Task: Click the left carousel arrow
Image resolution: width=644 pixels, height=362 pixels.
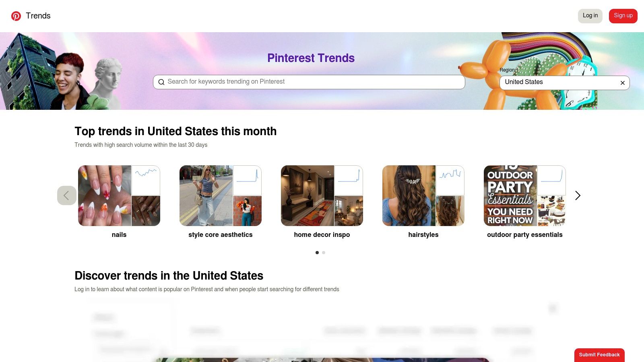Action: (67, 195)
